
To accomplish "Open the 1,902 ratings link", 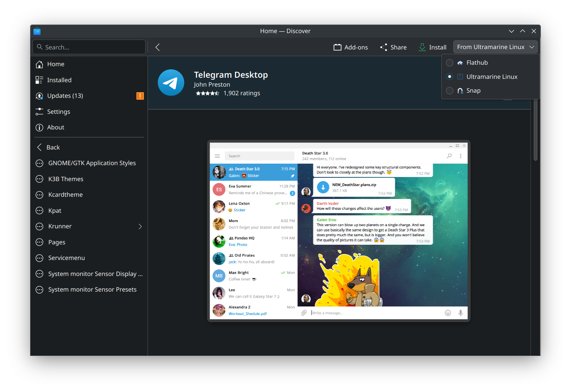I will click(x=242, y=93).
